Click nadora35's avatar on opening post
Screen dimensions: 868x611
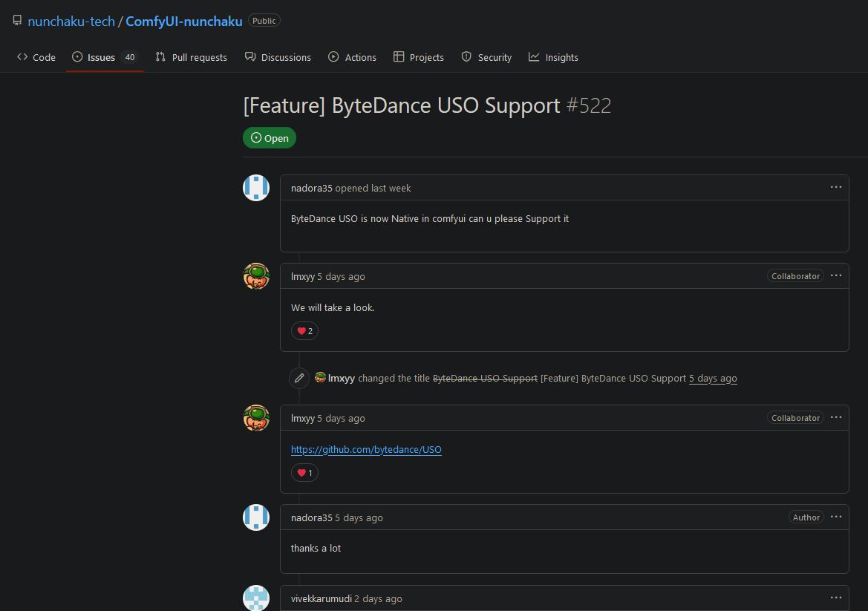pos(256,188)
